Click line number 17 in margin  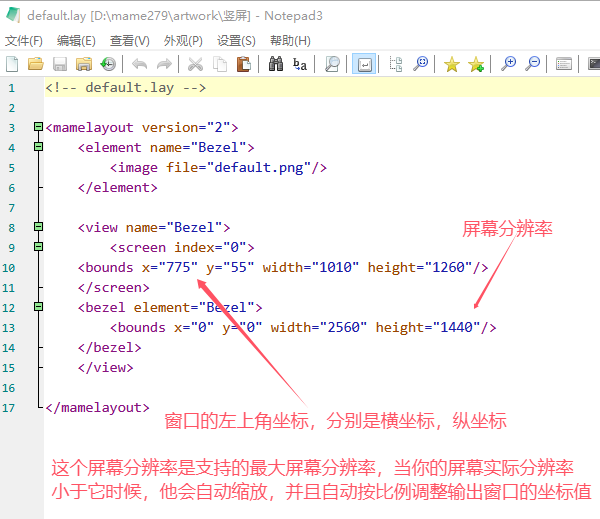(x=8, y=408)
